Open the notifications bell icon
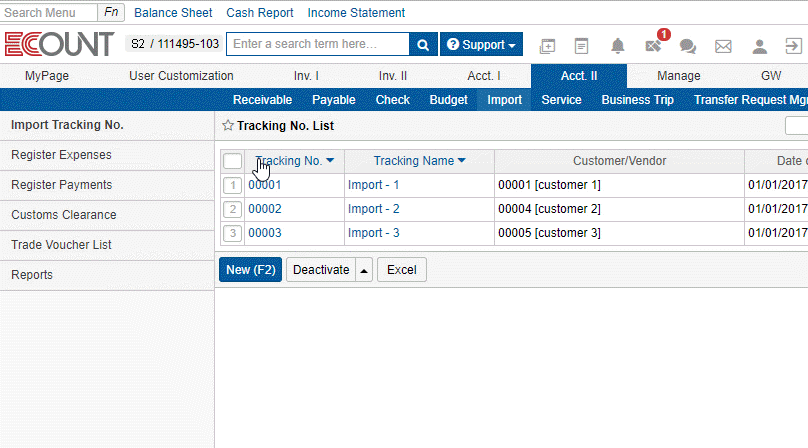Viewport: 808px width, 448px height. click(617, 46)
